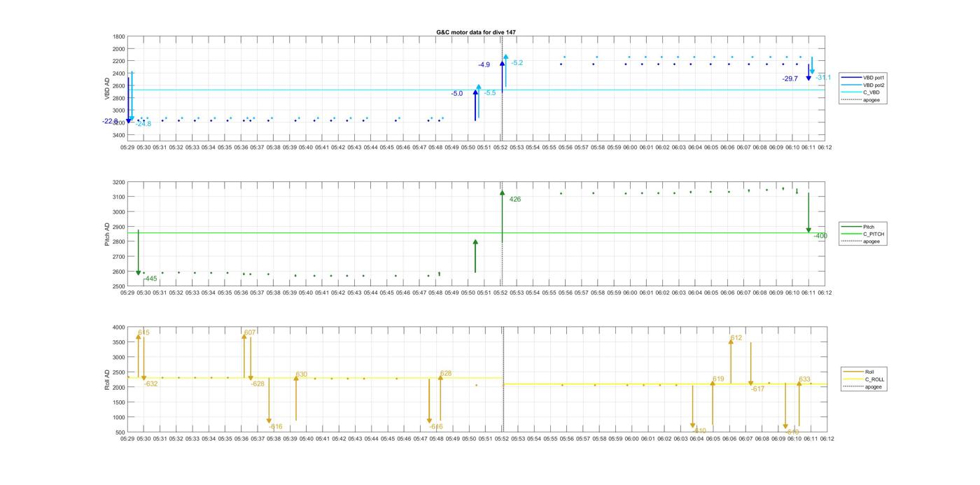Click the "05:40" time tick under VBD plot
This screenshot has width=980, height=485.
pos(306,148)
